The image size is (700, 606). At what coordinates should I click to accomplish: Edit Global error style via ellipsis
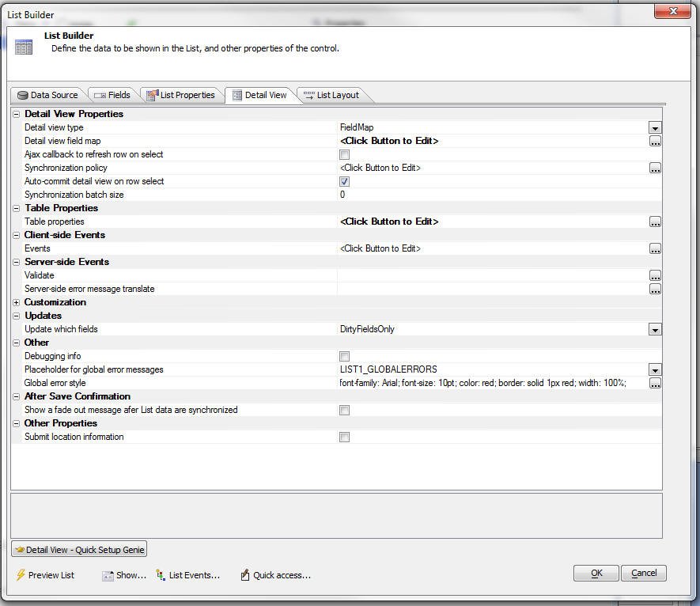pos(655,384)
